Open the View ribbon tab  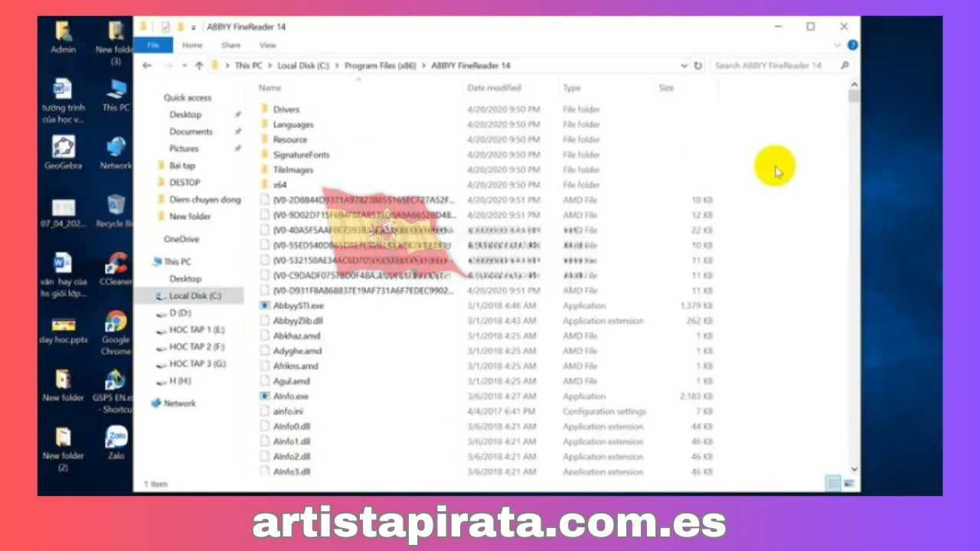[267, 45]
